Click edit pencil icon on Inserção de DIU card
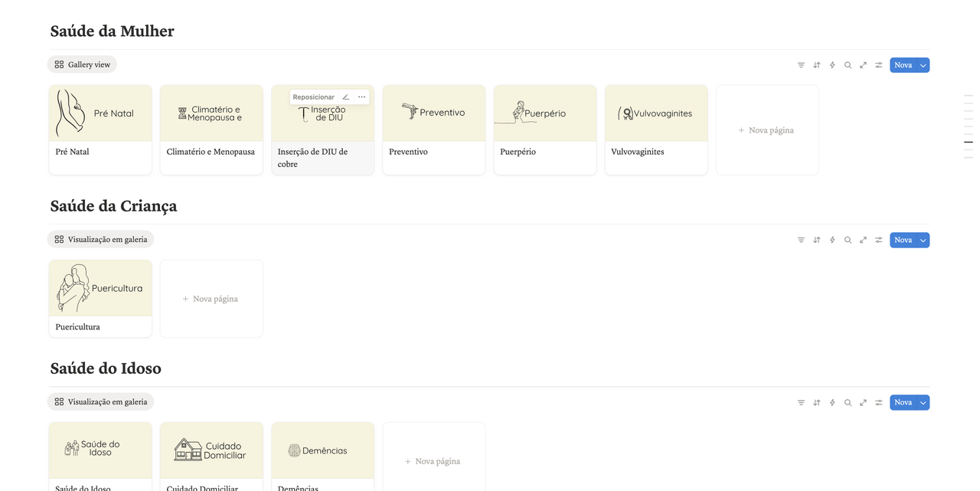980x491 pixels. 345,97
